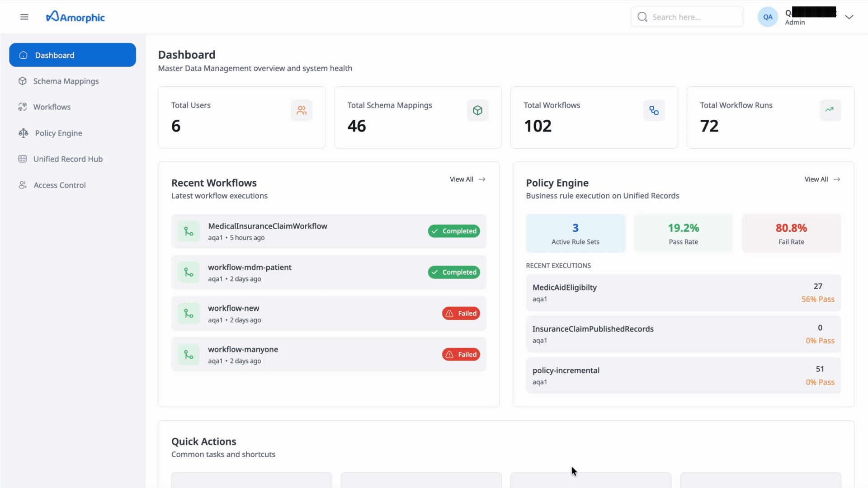Click the Total Users people icon
The height and width of the screenshot is (488, 868).
pos(301,110)
